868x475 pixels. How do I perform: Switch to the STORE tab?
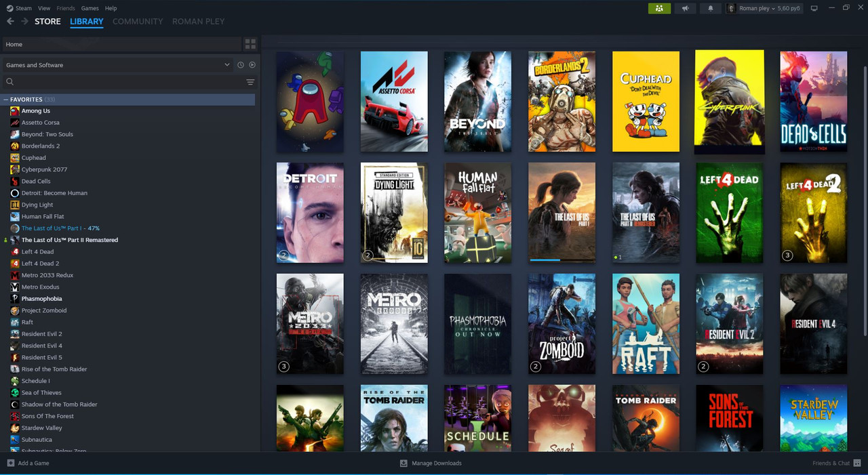click(x=47, y=22)
